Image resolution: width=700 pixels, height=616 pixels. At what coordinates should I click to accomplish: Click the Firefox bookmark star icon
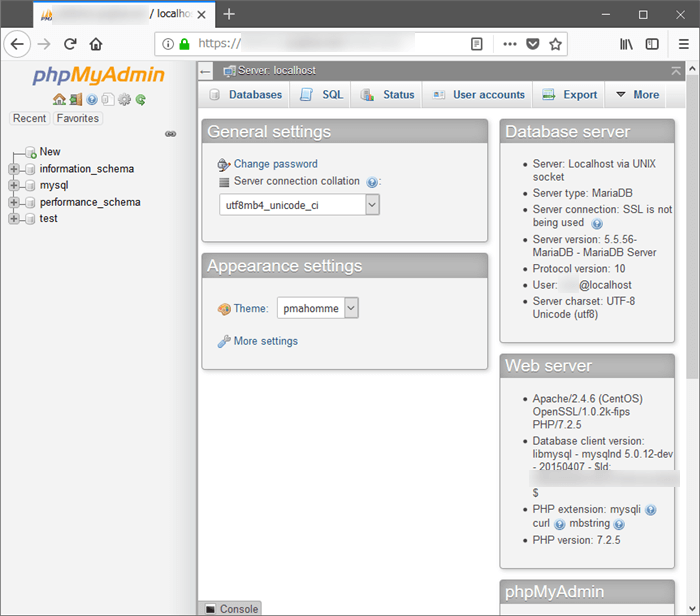point(556,44)
